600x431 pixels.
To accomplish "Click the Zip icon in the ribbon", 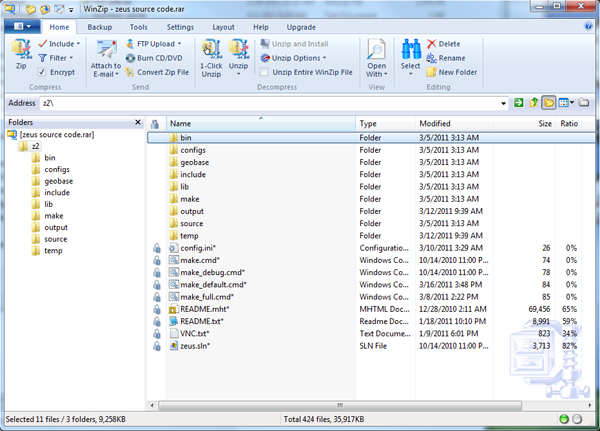I will 21,53.
